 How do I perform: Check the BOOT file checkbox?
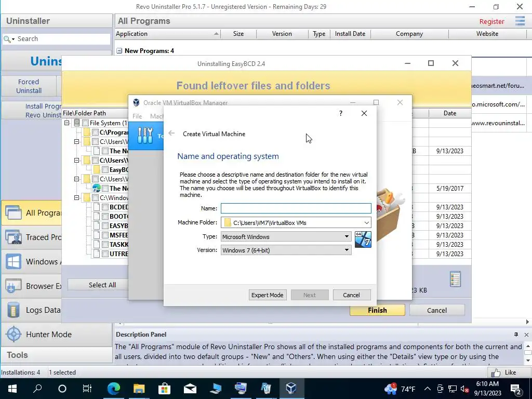tap(105, 217)
